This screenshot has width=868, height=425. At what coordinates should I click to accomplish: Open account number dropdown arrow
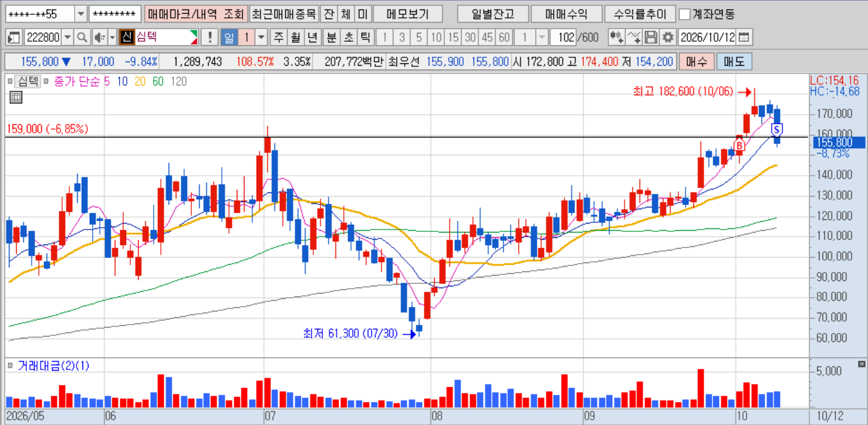click(81, 14)
